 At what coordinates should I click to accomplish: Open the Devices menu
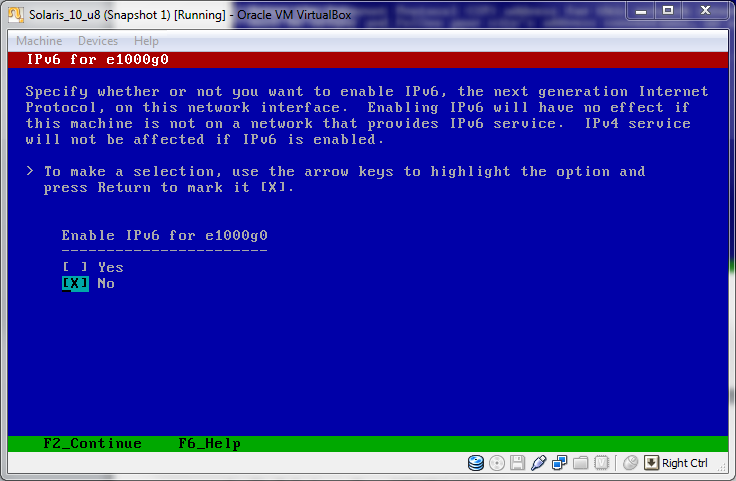click(x=98, y=41)
